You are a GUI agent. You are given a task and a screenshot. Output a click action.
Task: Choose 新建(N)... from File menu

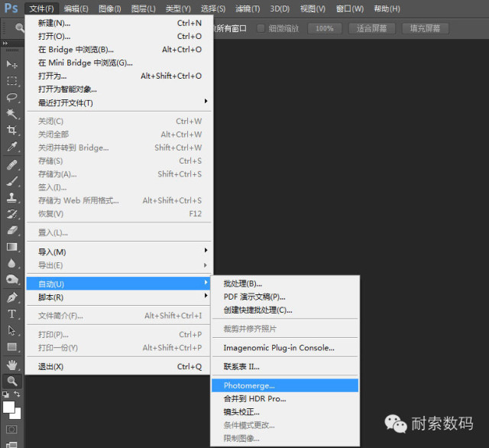tap(119, 23)
